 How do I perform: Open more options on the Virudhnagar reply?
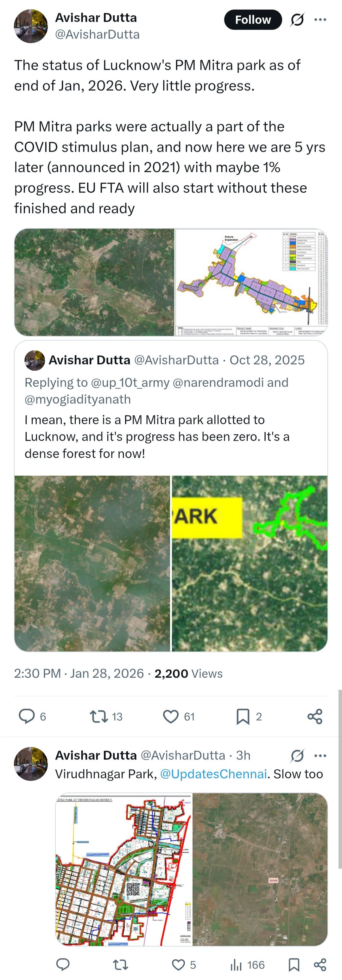click(x=320, y=755)
